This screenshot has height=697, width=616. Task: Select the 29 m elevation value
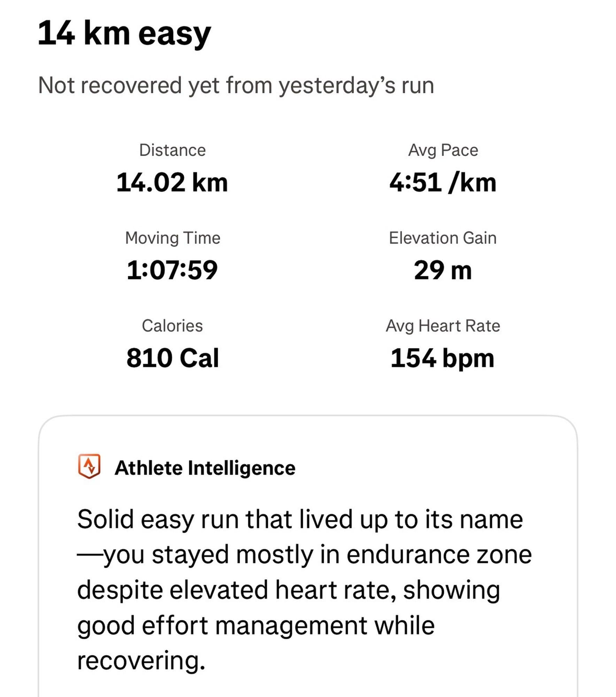442,270
